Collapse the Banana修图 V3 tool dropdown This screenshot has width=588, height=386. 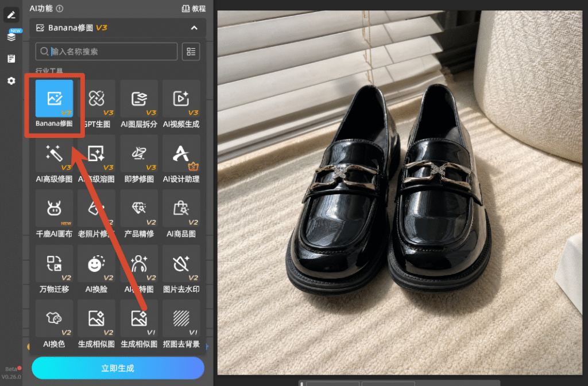click(194, 28)
